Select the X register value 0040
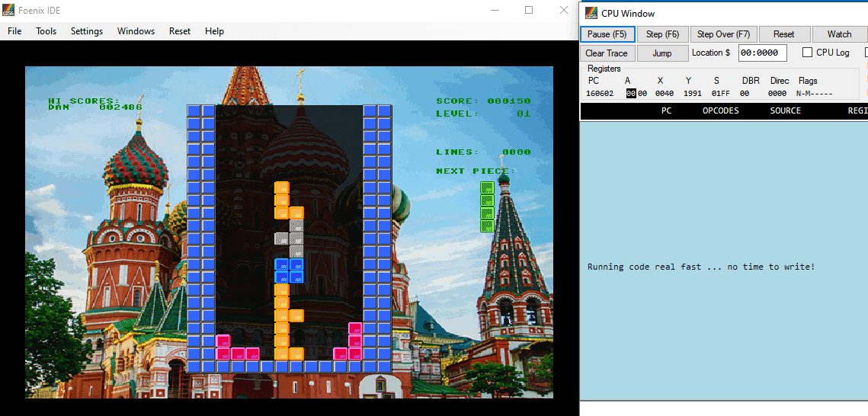Image resolution: width=868 pixels, height=416 pixels. point(665,94)
